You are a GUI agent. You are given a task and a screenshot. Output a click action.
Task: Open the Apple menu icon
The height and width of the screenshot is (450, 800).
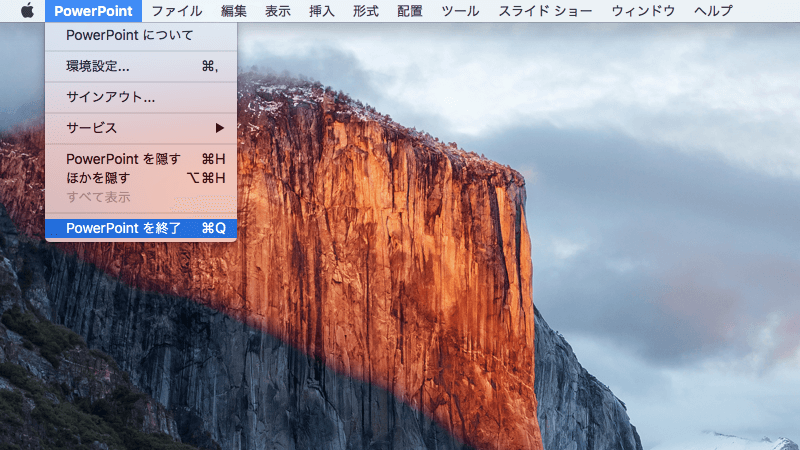28,11
